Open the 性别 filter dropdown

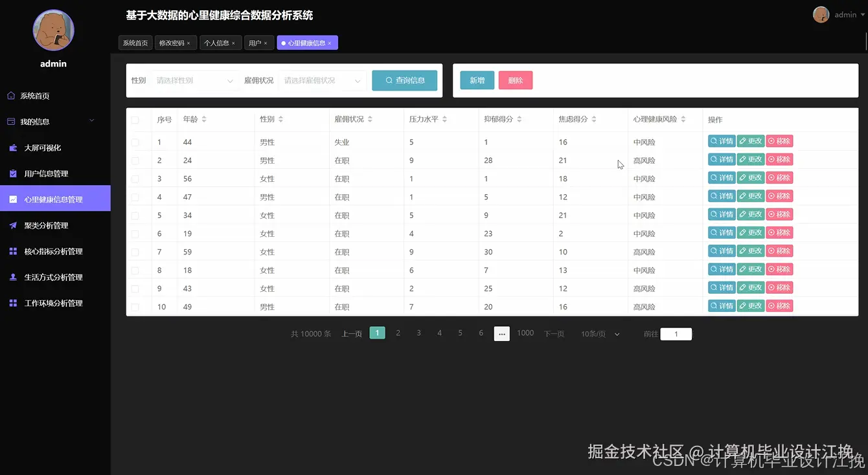click(x=195, y=81)
